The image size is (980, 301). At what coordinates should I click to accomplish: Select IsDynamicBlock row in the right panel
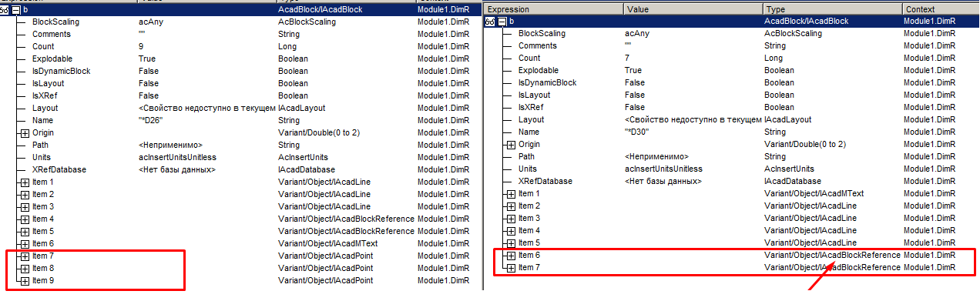coord(732,82)
